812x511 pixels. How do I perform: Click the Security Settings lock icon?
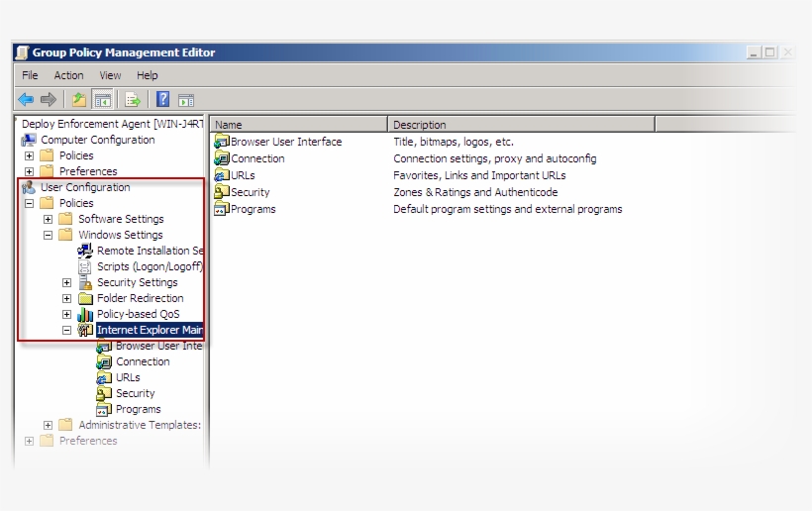(85, 282)
